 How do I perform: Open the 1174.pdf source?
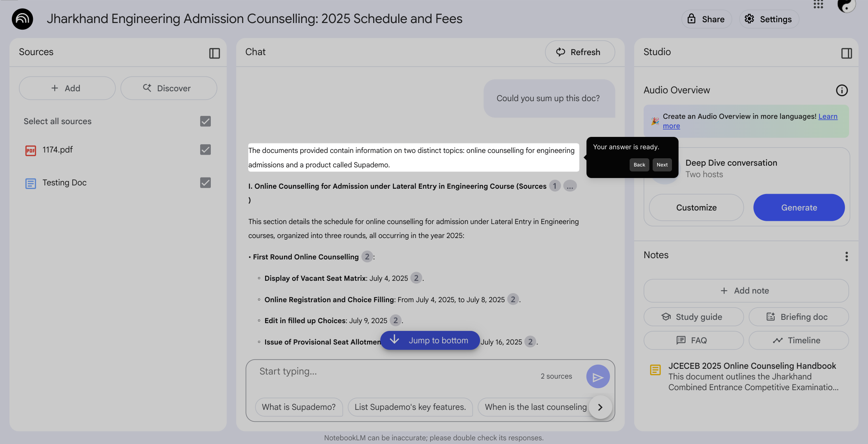tap(58, 150)
